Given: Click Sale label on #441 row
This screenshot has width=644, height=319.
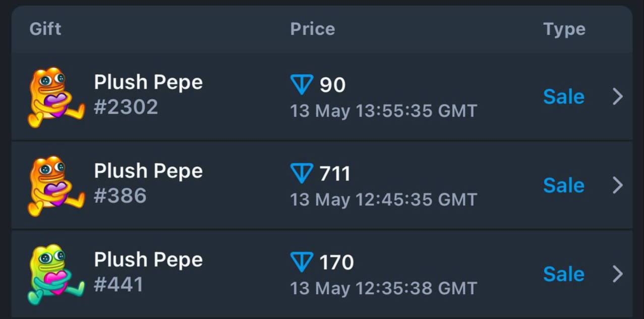Looking at the screenshot, I should tap(564, 274).
